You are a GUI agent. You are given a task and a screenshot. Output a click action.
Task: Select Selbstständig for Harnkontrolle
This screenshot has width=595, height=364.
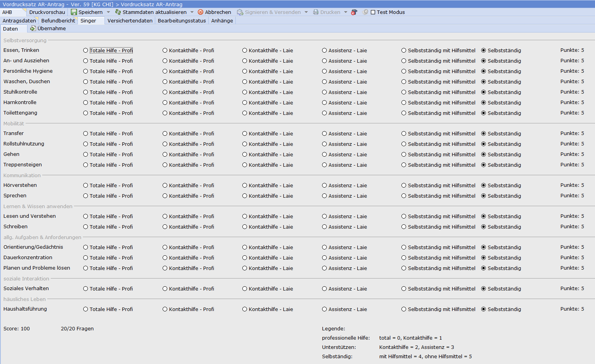484,103
